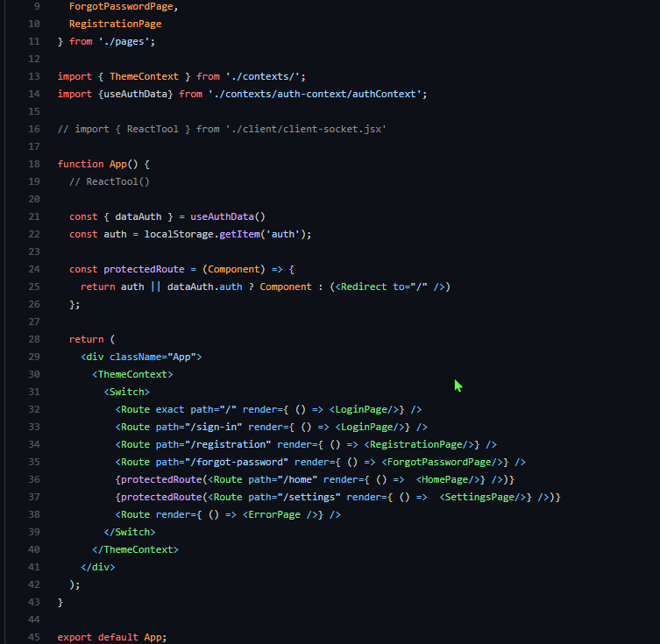The height and width of the screenshot is (644, 660).
Task: Click path="/home" on line 36
Action: click(283, 480)
